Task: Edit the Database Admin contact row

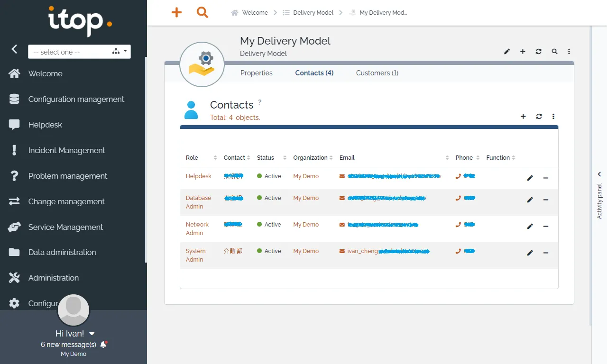Action: (530, 200)
